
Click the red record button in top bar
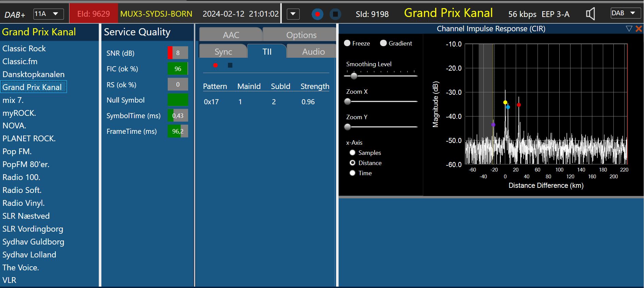pyautogui.click(x=317, y=14)
